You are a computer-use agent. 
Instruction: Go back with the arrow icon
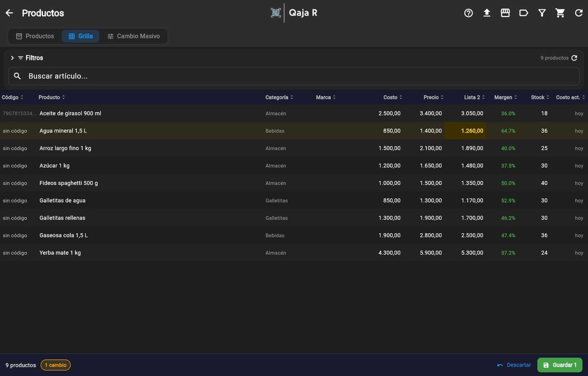tap(9, 13)
